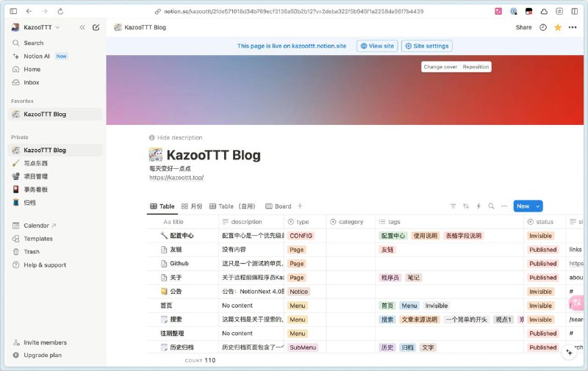This screenshot has width=588, height=371.
Task: Open the browser split view icon
Action: click(x=575, y=11)
